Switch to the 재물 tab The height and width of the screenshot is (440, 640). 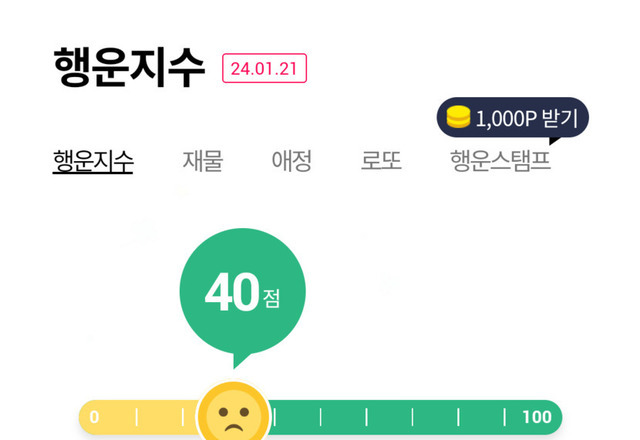(202, 161)
